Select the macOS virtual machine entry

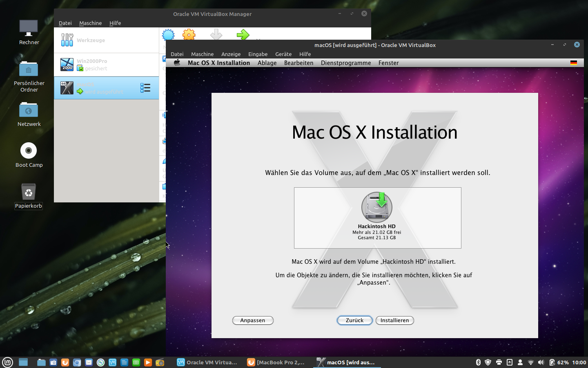point(106,88)
